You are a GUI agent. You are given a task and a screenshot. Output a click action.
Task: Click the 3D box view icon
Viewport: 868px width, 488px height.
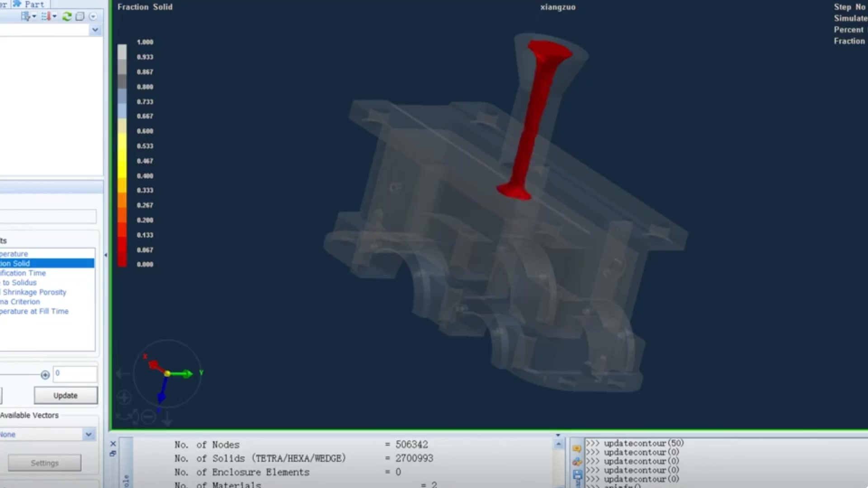[80, 17]
